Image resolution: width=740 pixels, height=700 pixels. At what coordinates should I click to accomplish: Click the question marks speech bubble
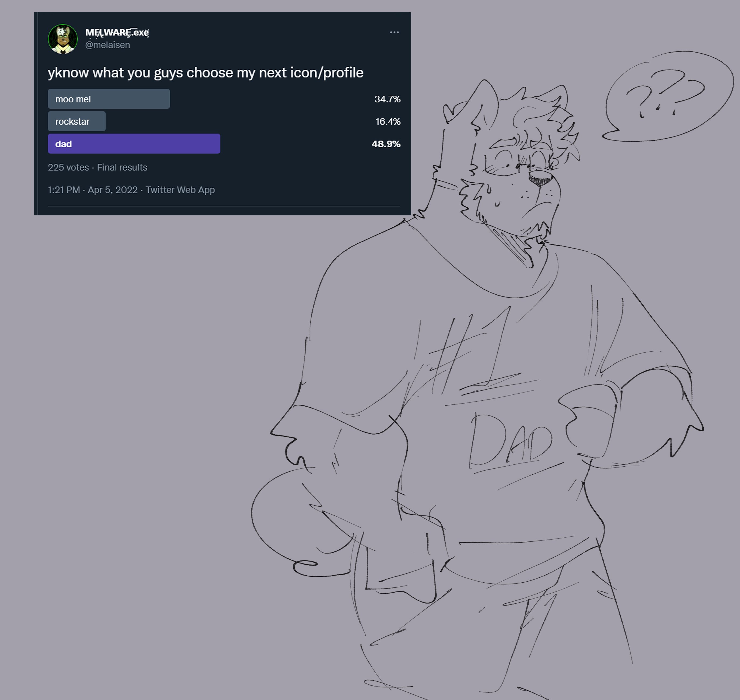pyautogui.click(x=668, y=96)
